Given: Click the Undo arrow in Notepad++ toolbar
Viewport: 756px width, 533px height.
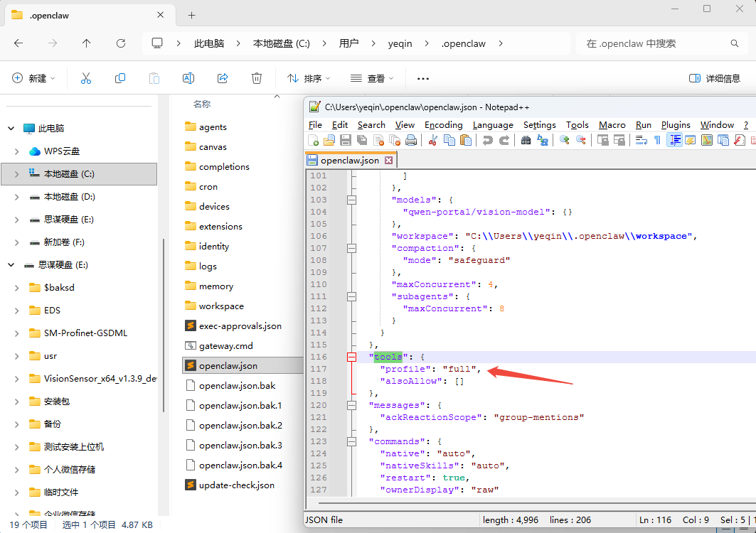Looking at the screenshot, I should 487,140.
